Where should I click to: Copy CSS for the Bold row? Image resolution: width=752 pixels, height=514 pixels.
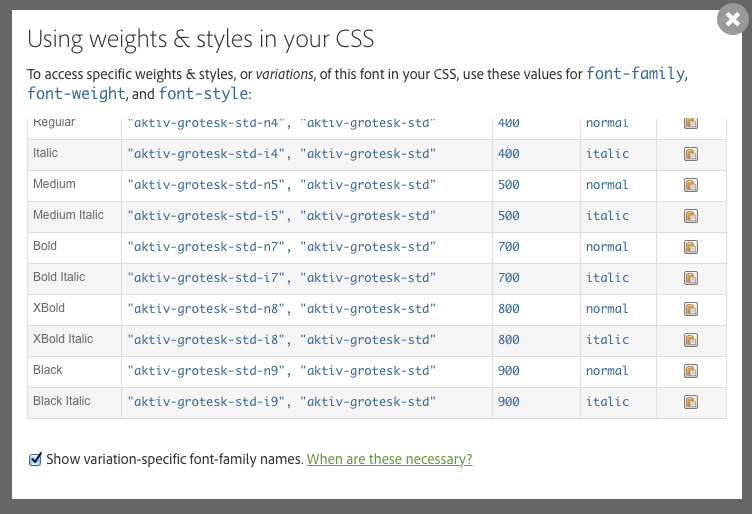coord(691,247)
